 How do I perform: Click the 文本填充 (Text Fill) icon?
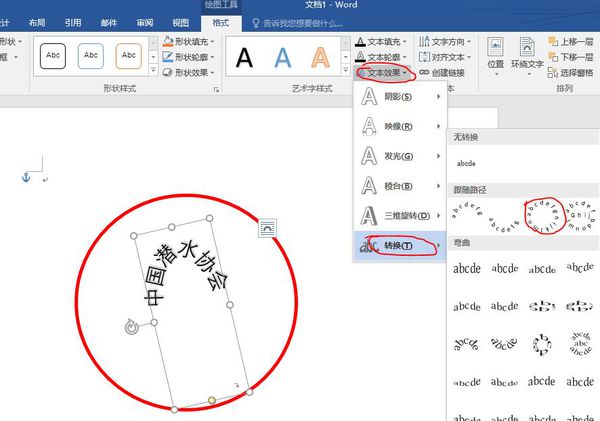pyautogui.click(x=361, y=43)
